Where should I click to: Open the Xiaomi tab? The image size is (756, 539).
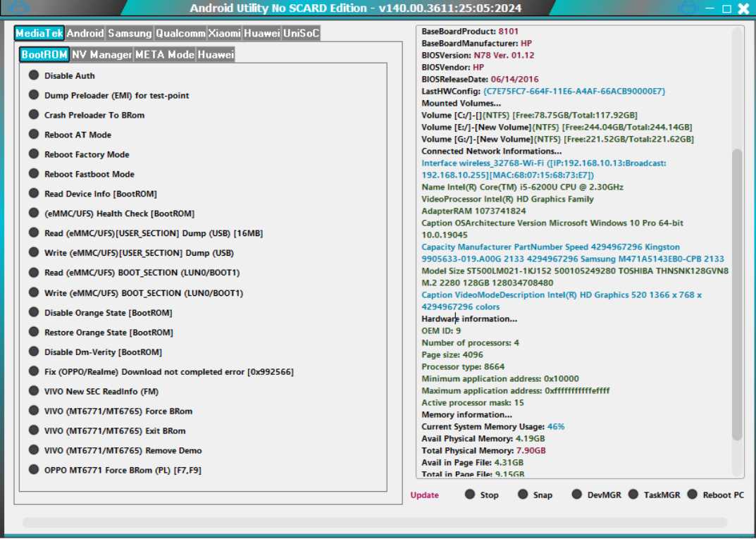coord(223,32)
